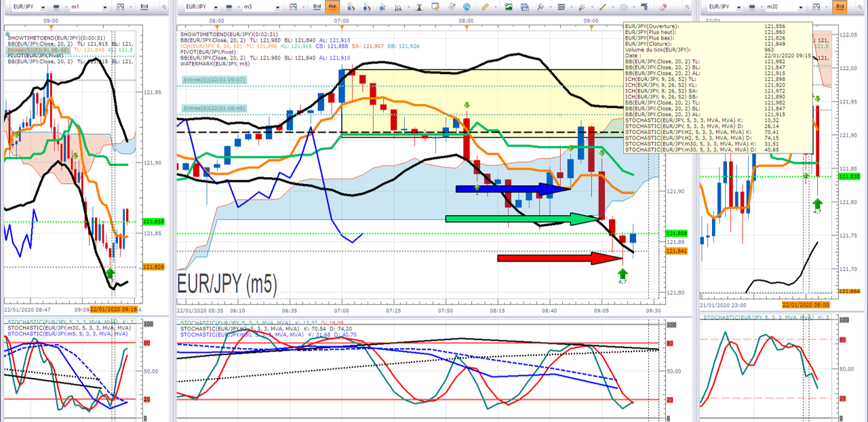Screen dimensions: 868x422
Task: Expand the arrow beside the m5 chart type icon
Action: 304,7
